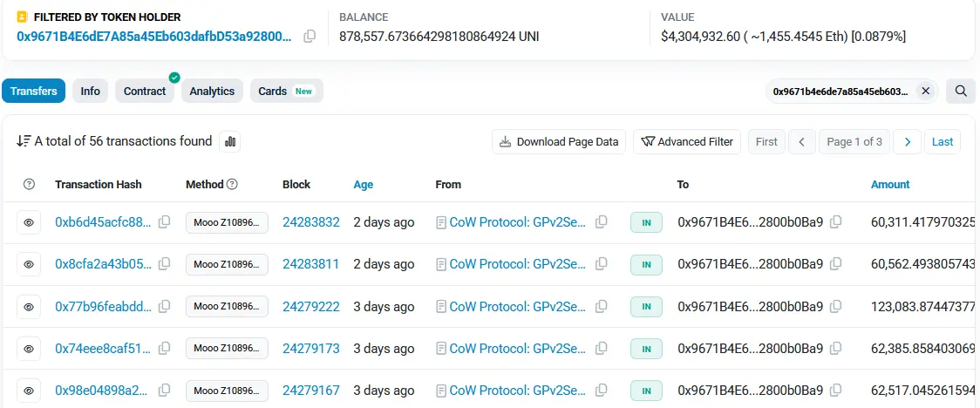Preview transaction 0x74eee8caf51 with eye icon
Screen dimensions: 980x408
coord(29,349)
